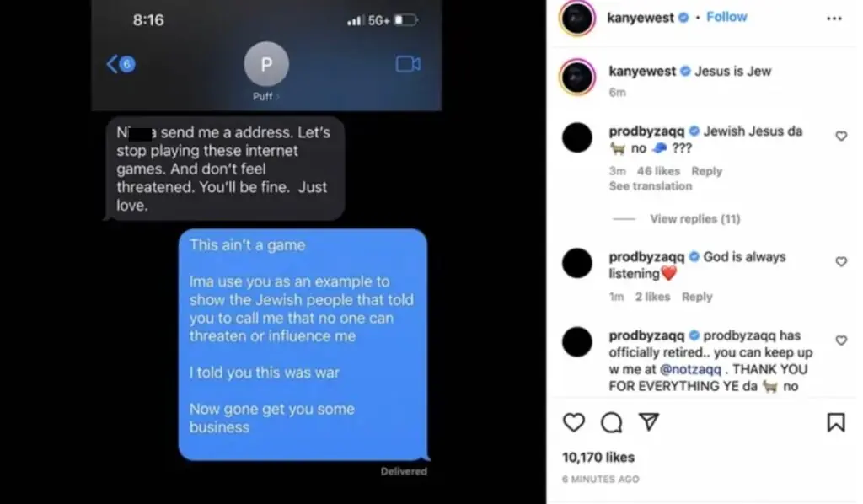The image size is (863, 504).
Task: Like the post with the heart icon
Action: (573, 422)
